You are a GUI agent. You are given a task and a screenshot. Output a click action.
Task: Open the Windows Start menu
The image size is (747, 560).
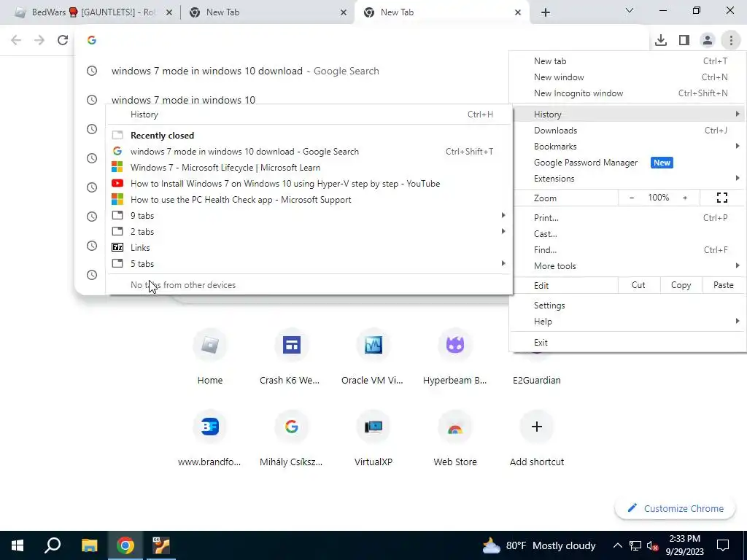(18, 545)
